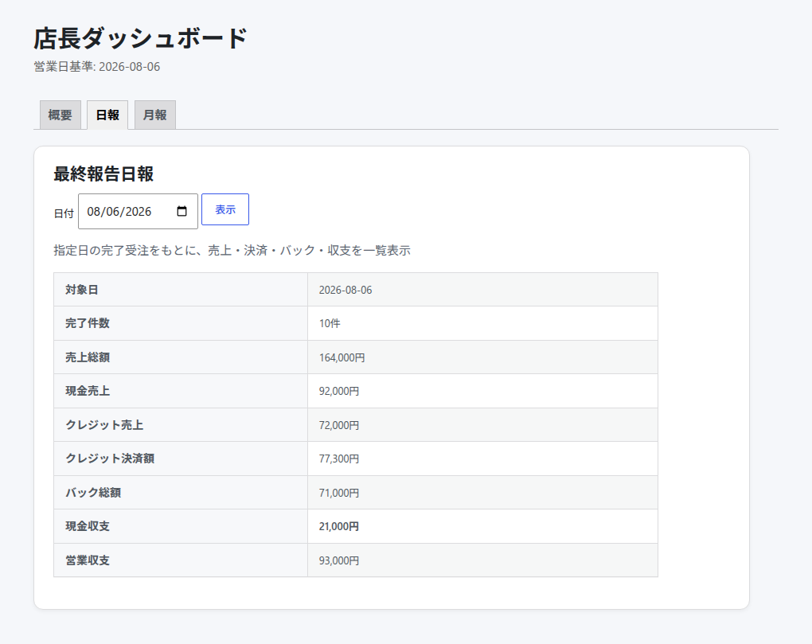Select the 72,000円 value cell
The width and height of the screenshot is (812, 644).
(x=482, y=425)
